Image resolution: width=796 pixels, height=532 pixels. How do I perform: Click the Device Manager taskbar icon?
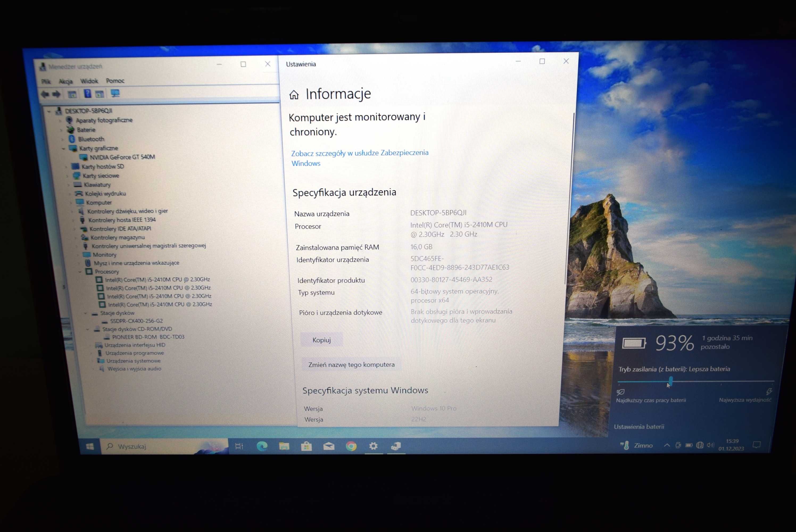(x=396, y=446)
